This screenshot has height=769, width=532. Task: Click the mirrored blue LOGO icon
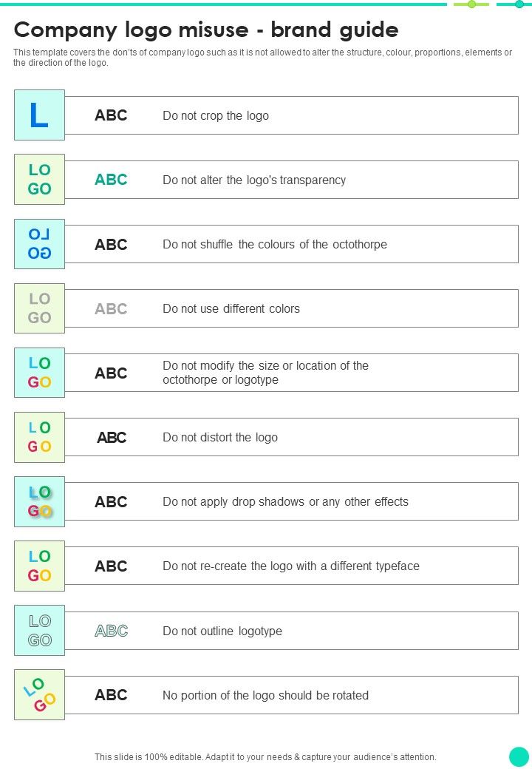pos(39,244)
